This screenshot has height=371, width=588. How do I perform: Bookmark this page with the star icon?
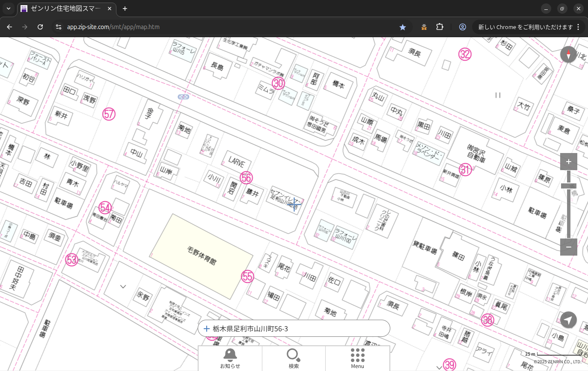point(402,27)
